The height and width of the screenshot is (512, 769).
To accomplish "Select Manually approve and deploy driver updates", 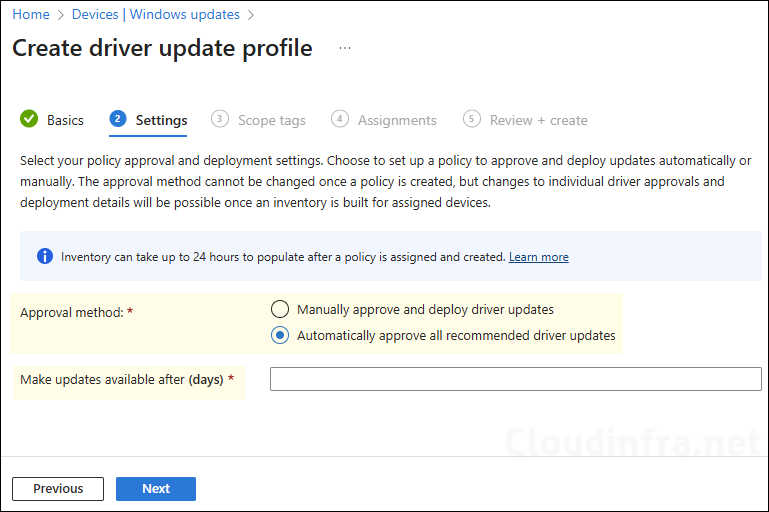I will click(x=280, y=310).
